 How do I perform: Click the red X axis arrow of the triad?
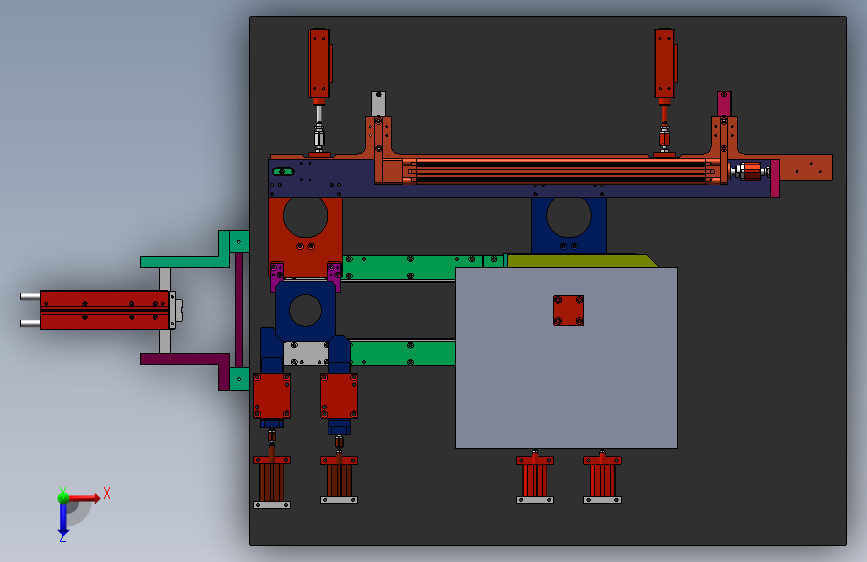[x=85, y=498]
